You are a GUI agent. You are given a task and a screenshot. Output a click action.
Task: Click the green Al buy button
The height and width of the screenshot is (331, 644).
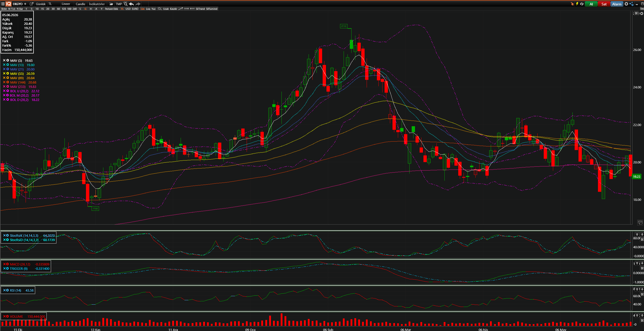(591, 4)
